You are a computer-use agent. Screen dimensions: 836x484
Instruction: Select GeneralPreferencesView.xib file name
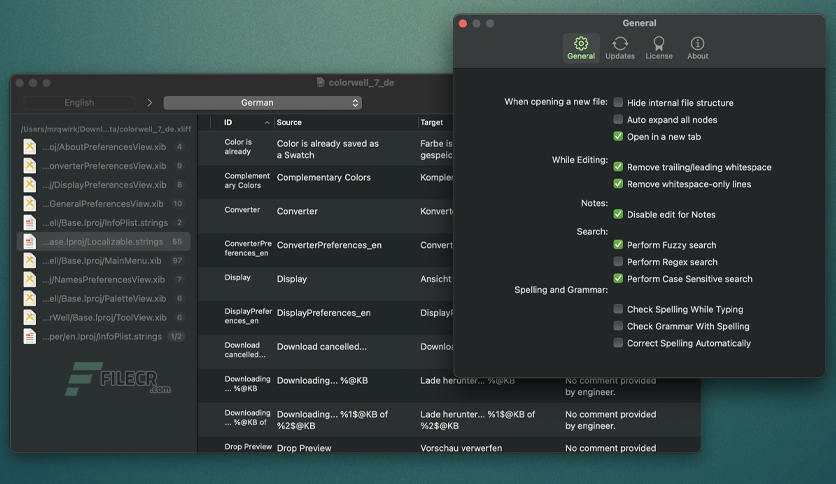103,204
